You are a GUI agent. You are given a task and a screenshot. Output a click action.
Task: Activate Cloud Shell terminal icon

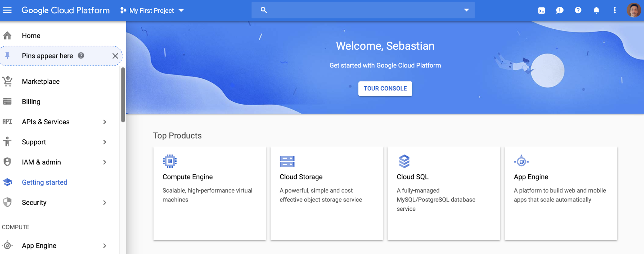coord(542,10)
